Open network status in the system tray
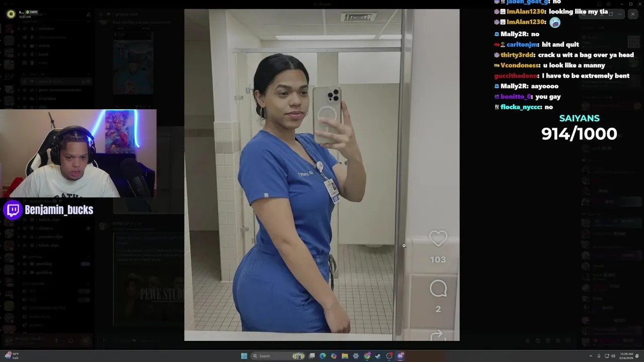This screenshot has height=362, width=644. 607,356
